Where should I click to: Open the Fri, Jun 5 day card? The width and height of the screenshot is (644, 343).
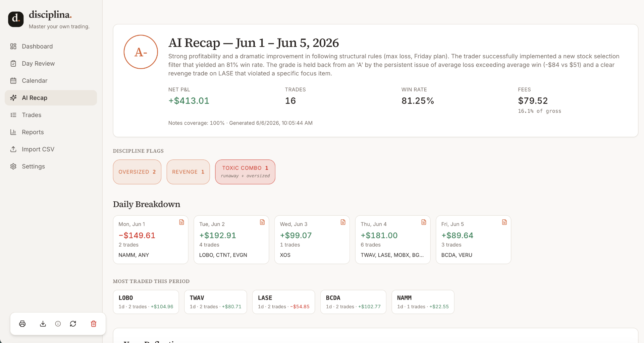coord(473,239)
